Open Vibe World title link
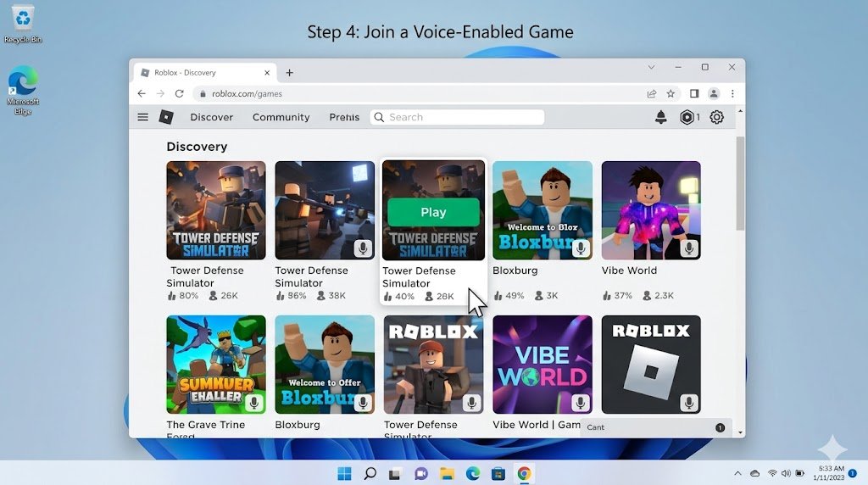868x485 pixels. [x=630, y=270]
